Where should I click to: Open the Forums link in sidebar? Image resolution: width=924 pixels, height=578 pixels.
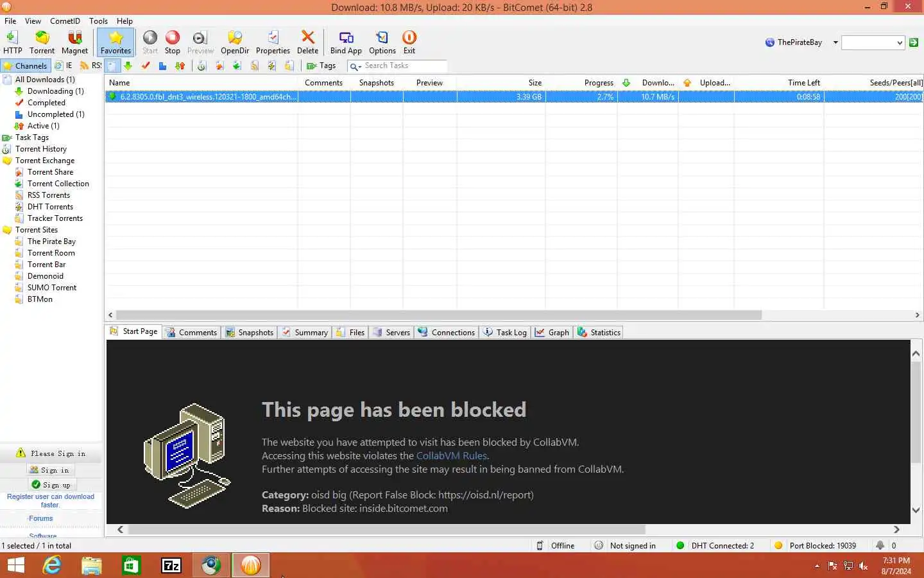tap(40, 518)
